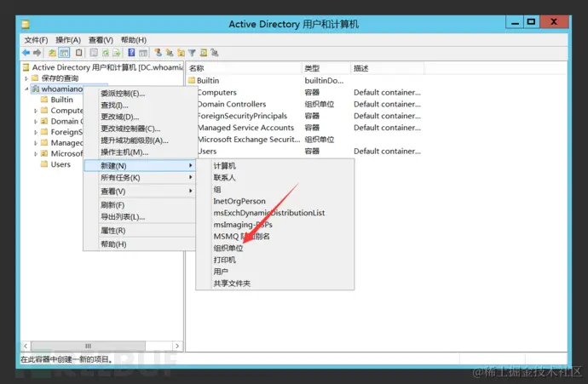Click the Users folder icon in tree

point(44,164)
